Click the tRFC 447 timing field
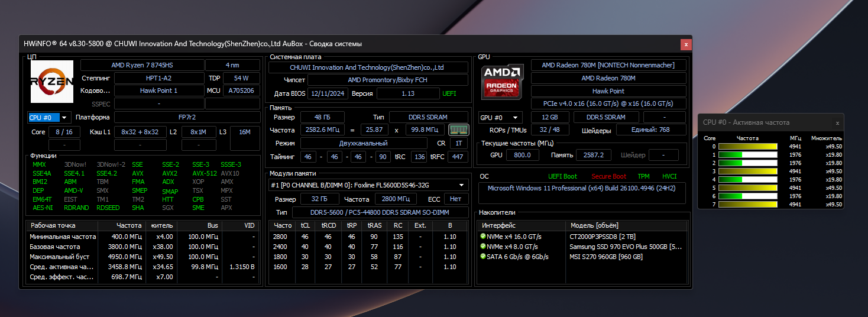Image resolution: width=868 pixels, height=317 pixels. [x=457, y=157]
